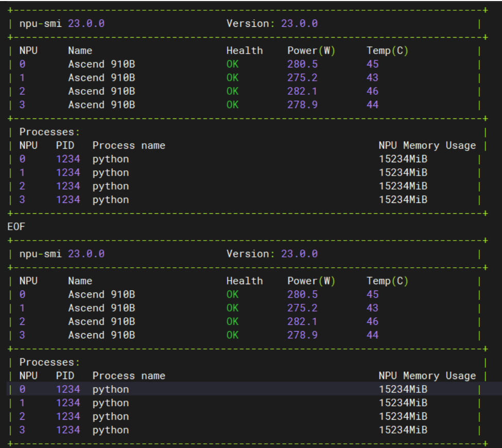502x448 pixels.
Task: Select OK health of NPU 0, first table
Action: (232, 64)
